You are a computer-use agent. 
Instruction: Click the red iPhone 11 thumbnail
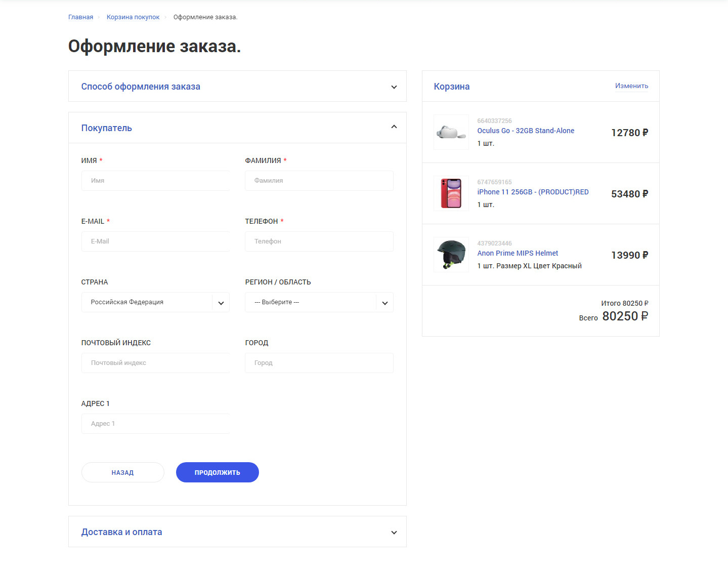tap(451, 193)
